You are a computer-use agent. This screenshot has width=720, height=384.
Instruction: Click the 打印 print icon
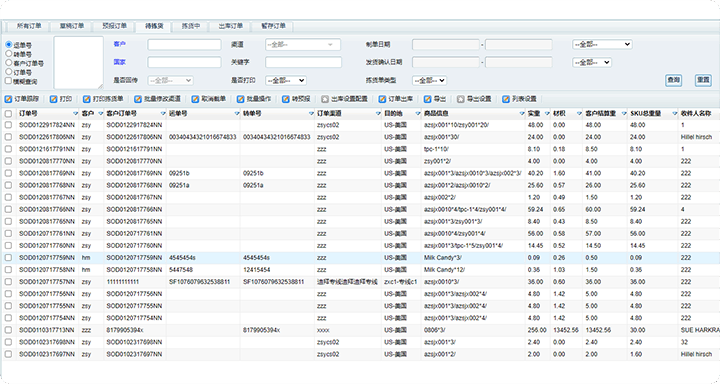coord(53,99)
